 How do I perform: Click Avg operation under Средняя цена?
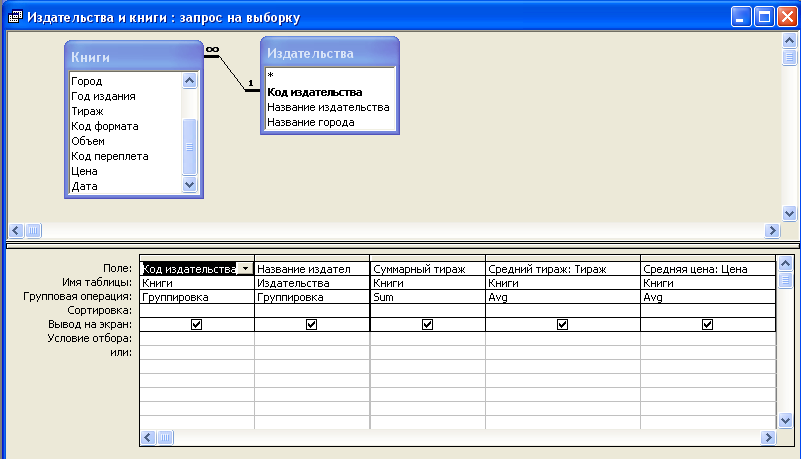[x=708, y=297]
